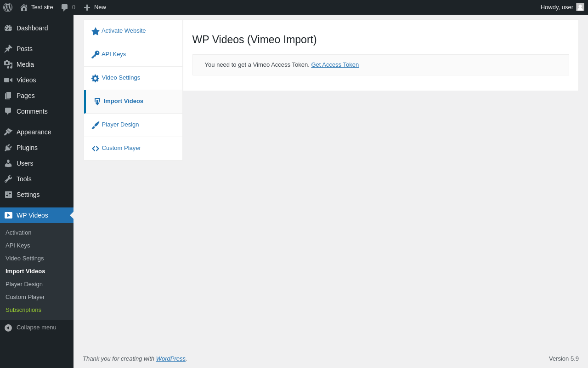Go to Dashboard in the sidebar
The image size is (588, 368).
(x=37, y=28)
